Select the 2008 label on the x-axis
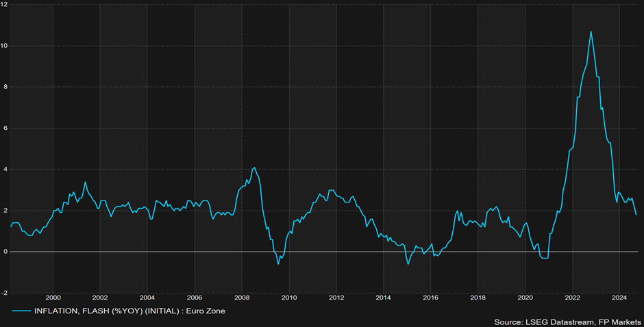The width and height of the screenshot is (644, 327). tap(242, 298)
